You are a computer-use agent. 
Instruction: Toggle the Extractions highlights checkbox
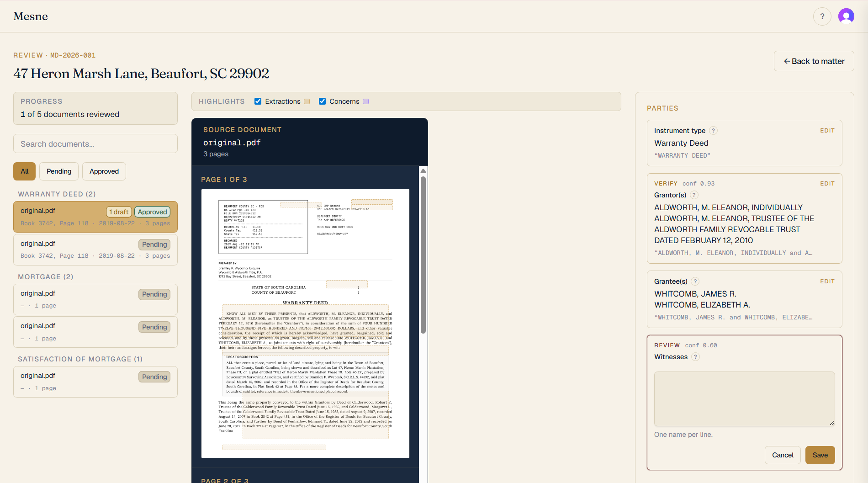pos(258,101)
